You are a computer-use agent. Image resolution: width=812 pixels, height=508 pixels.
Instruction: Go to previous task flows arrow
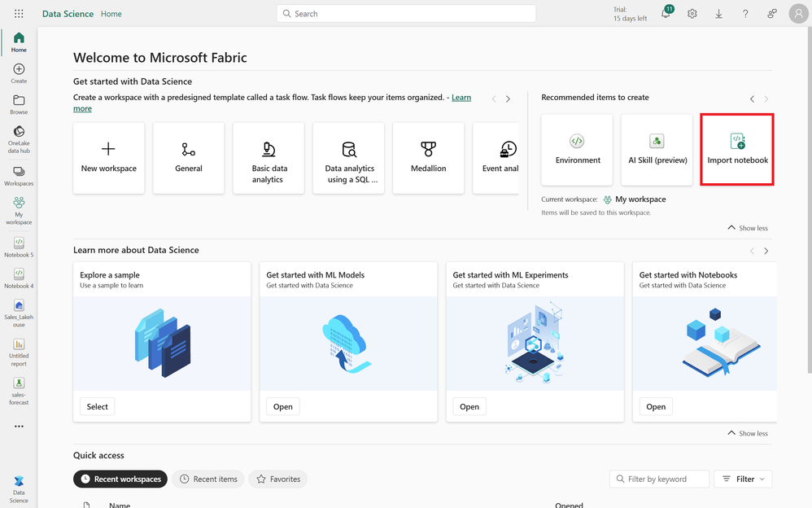[494, 99]
